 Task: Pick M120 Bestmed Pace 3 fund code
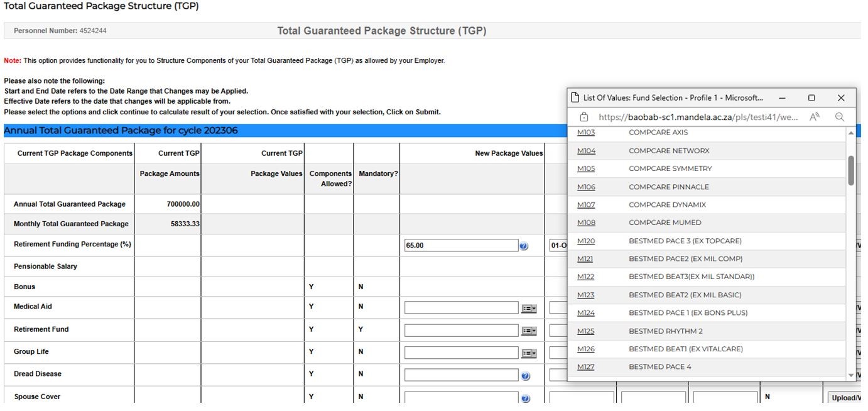(x=586, y=241)
